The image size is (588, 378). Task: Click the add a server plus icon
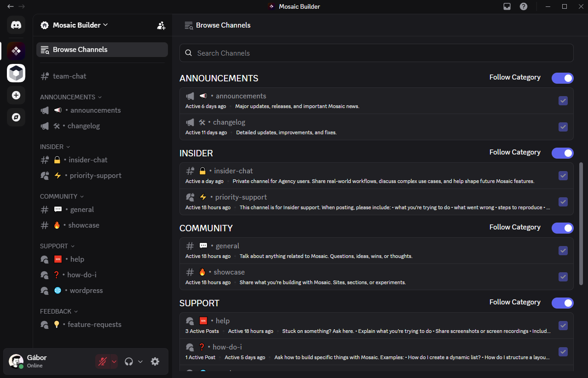click(16, 95)
